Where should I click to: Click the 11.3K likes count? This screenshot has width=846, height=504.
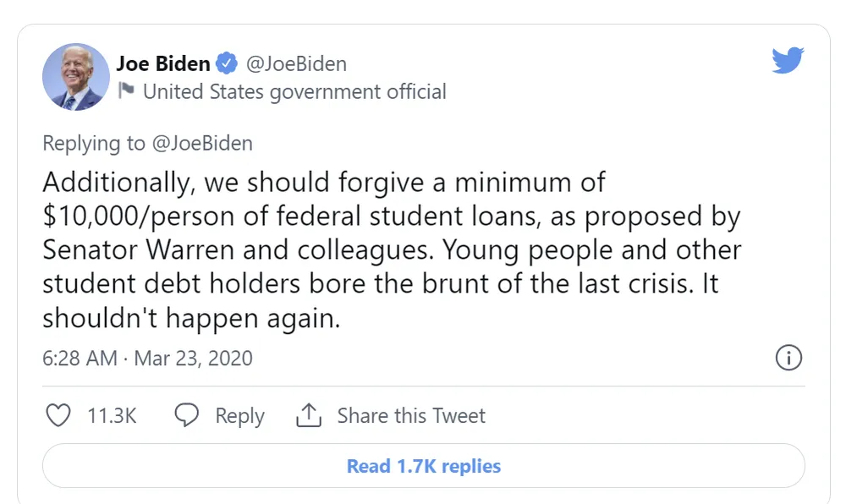(x=112, y=415)
